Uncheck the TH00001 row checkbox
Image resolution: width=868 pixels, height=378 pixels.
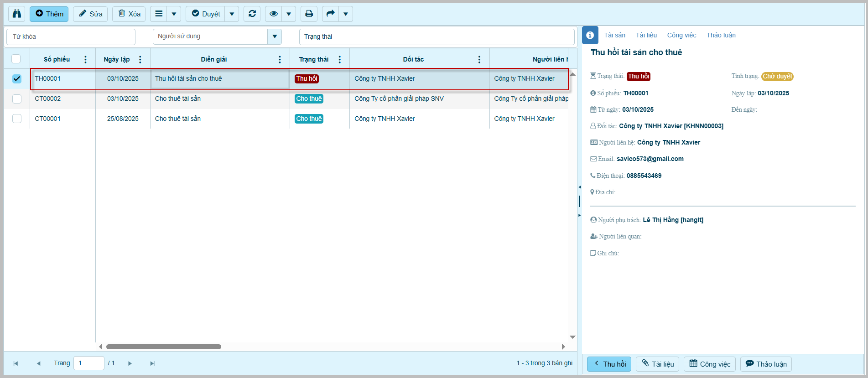pos(17,78)
